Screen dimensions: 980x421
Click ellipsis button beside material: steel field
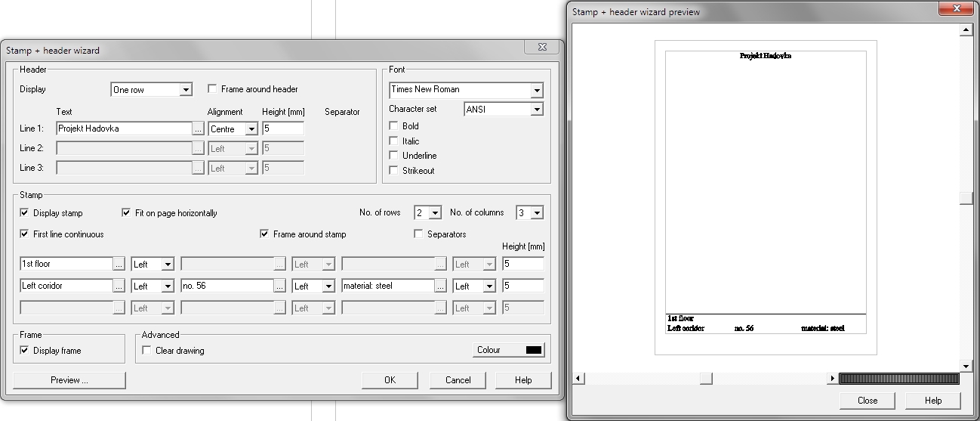(x=441, y=286)
